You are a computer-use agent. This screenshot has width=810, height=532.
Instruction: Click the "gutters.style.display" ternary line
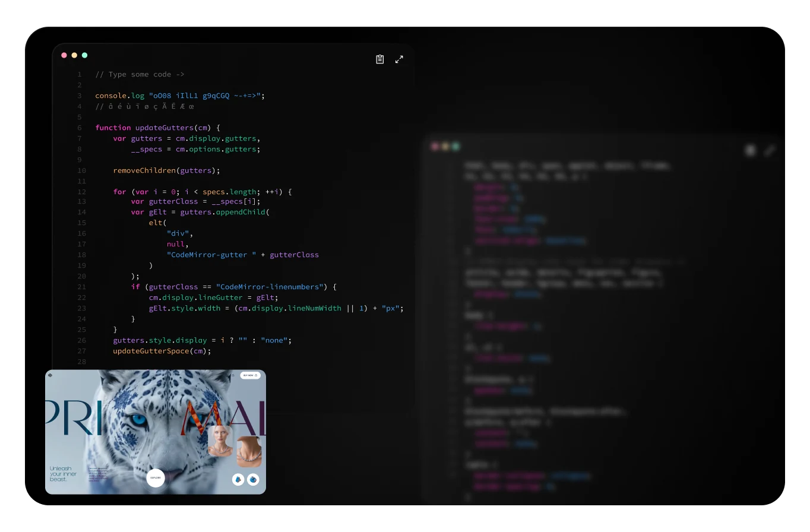click(202, 340)
